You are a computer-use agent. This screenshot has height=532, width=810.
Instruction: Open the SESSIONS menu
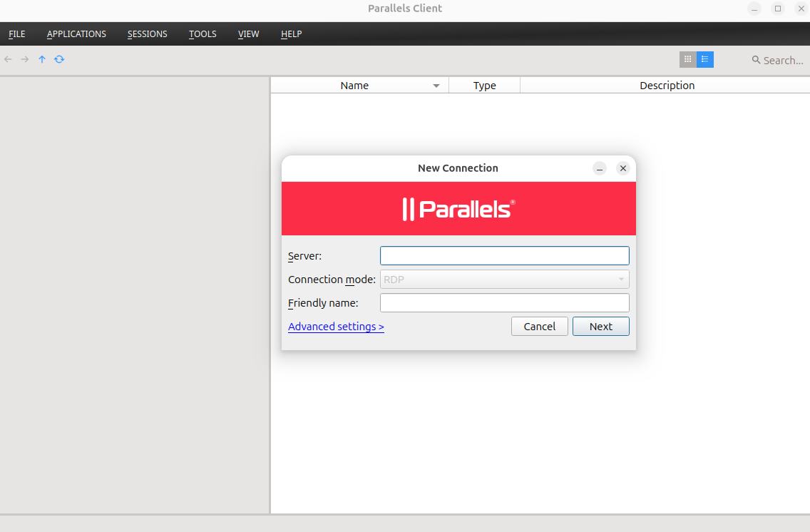click(x=147, y=34)
